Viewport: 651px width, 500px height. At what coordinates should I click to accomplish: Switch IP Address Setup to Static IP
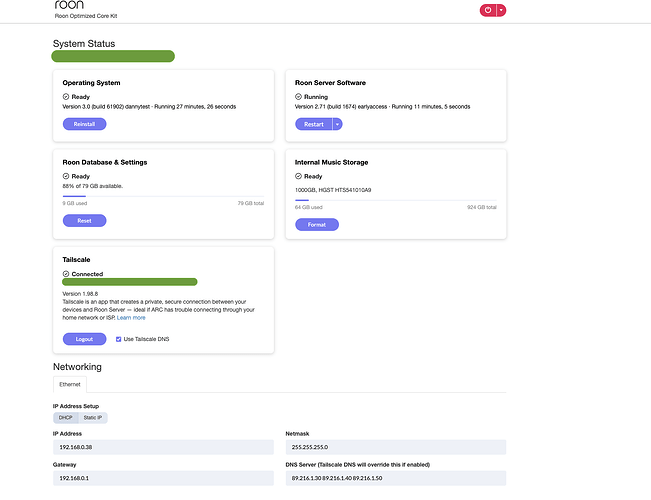click(93, 418)
